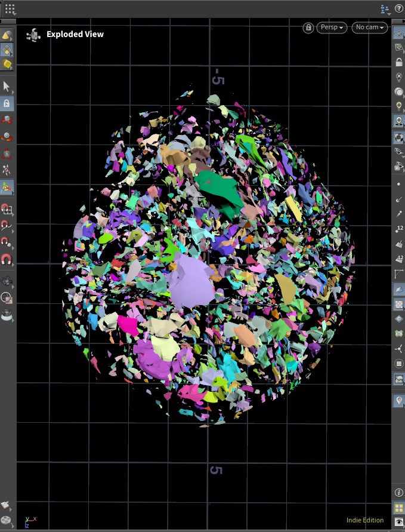Click the viewport help question mark
The image size is (405, 532).
(x=399, y=8)
